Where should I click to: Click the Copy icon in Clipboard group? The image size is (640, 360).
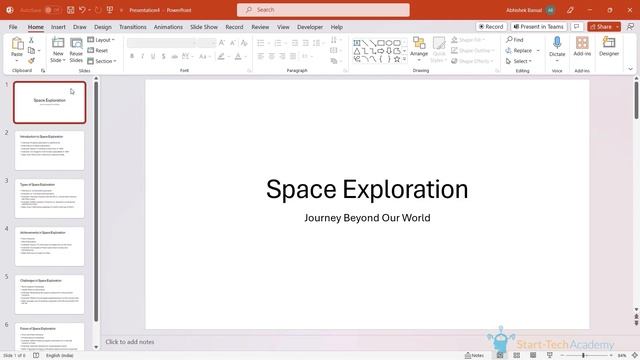(x=31, y=51)
